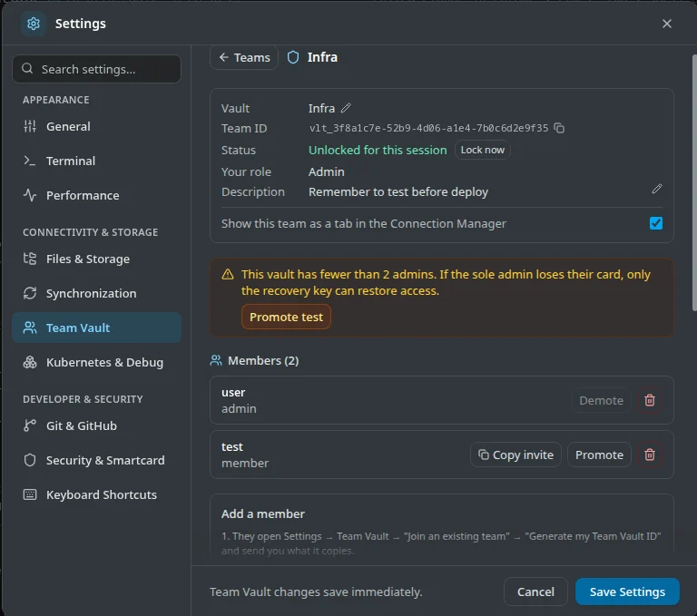Image resolution: width=697 pixels, height=616 pixels.
Task: Click the Members group icon
Action: tap(216, 360)
